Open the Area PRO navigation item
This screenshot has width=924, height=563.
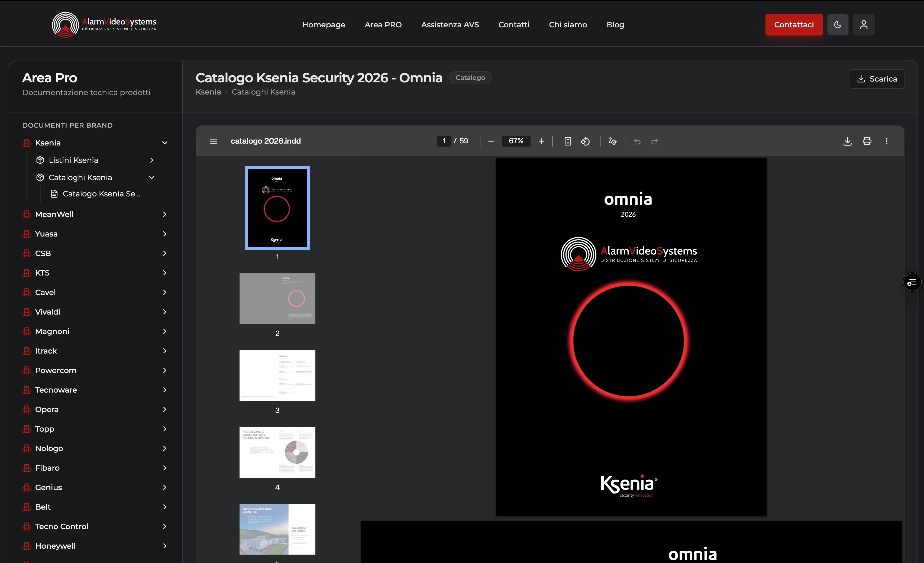click(x=383, y=25)
